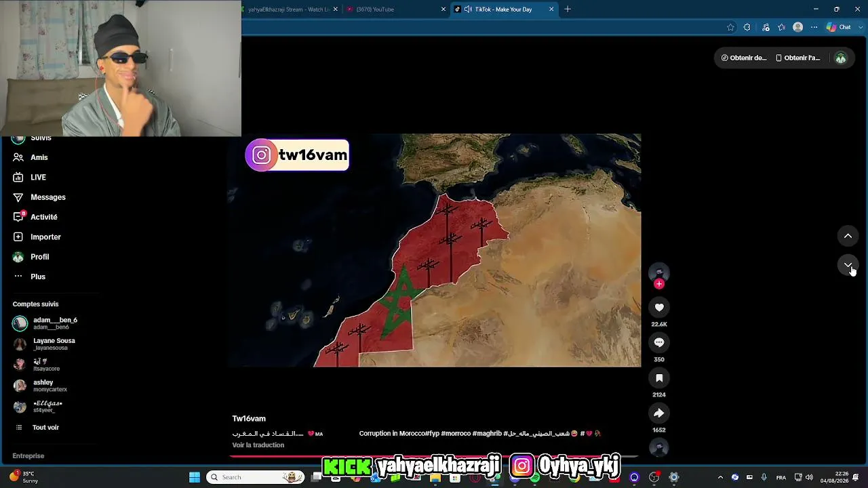This screenshot has width=868, height=488.
Task: Open a new browser tab
Action: (x=568, y=9)
